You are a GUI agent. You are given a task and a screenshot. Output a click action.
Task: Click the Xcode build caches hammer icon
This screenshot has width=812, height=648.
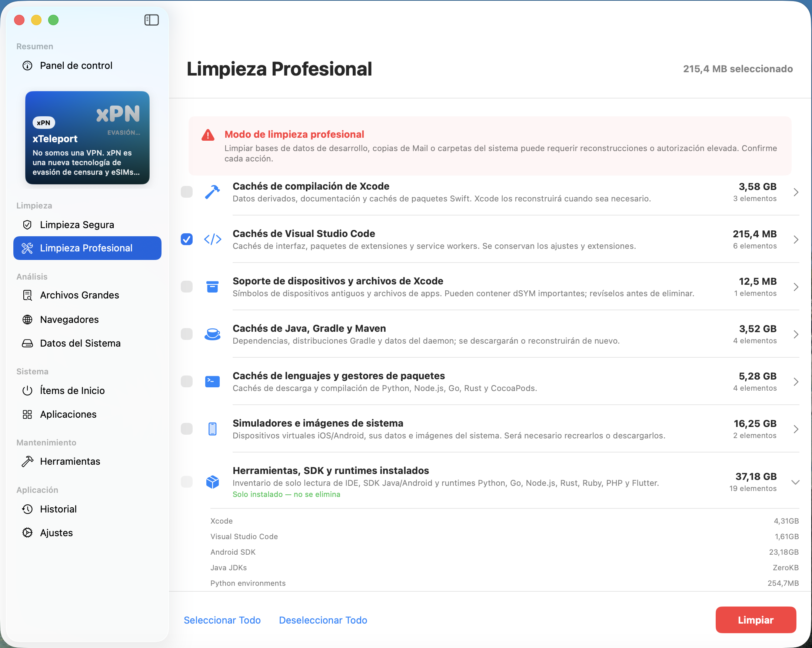212,192
